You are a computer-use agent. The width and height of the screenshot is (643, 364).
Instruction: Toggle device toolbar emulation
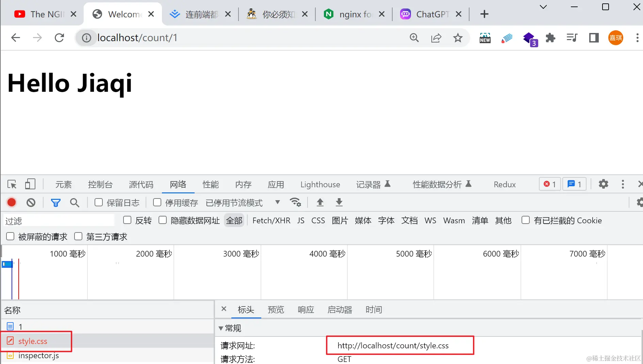tap(30, 184)
